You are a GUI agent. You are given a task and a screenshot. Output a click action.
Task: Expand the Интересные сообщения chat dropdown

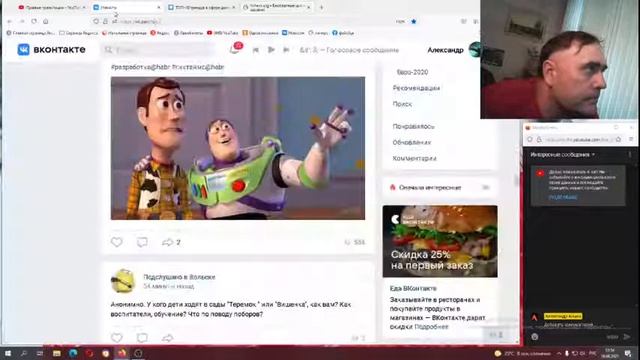(562, 155)
